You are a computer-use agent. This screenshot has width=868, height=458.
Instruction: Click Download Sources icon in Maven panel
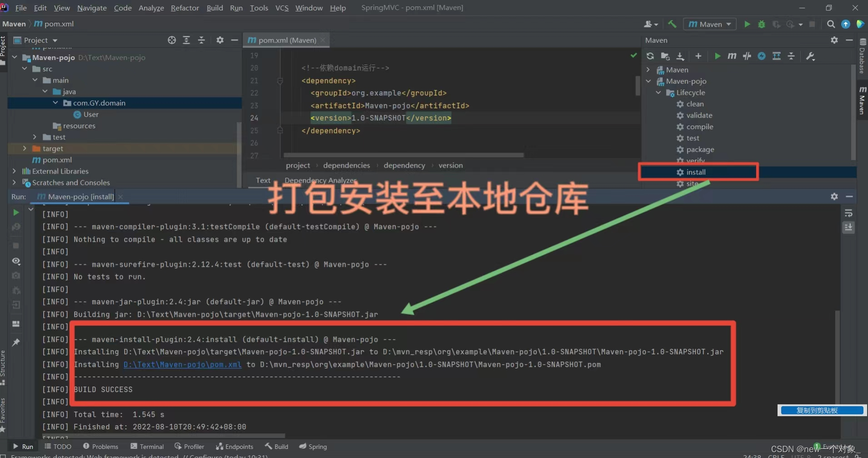click(680, 56)
